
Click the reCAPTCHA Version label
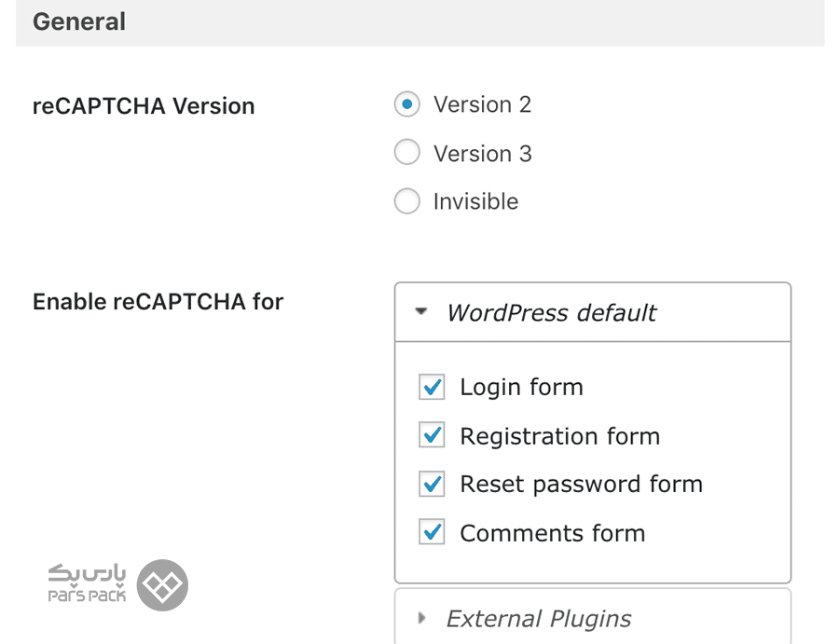point(144,106)
